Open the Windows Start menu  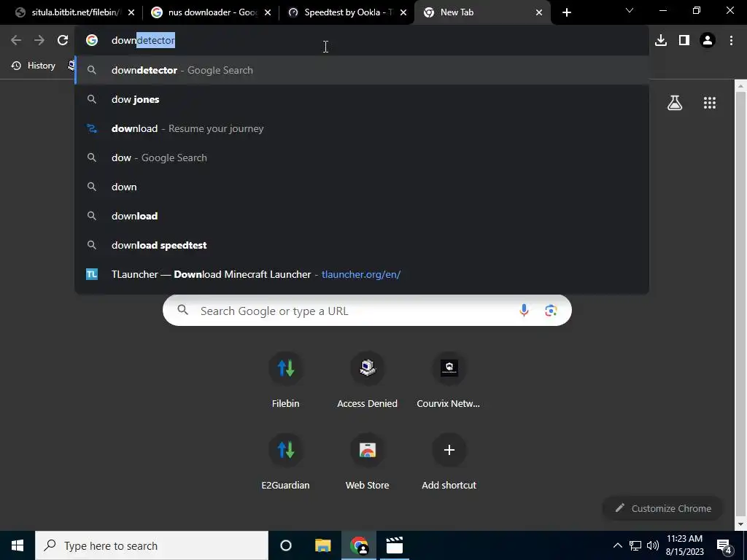tap(18, 545)
